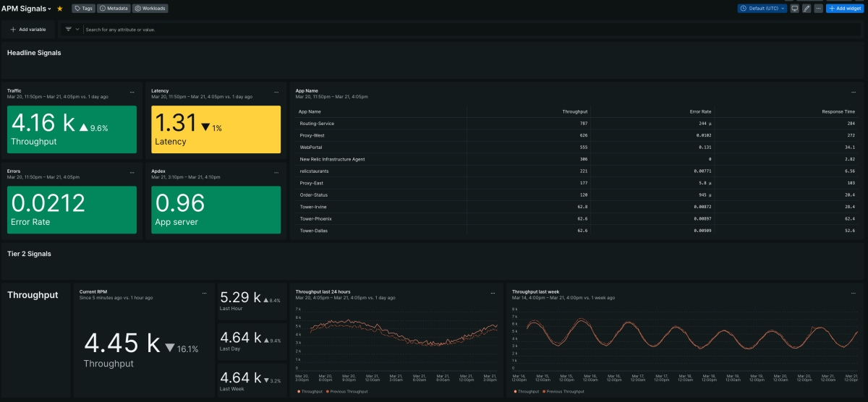This screenshot has width=868, height=402.
Task: Open the Latency widget ellipsis menu
Action: pyautogui.click(x=276, y=92)
